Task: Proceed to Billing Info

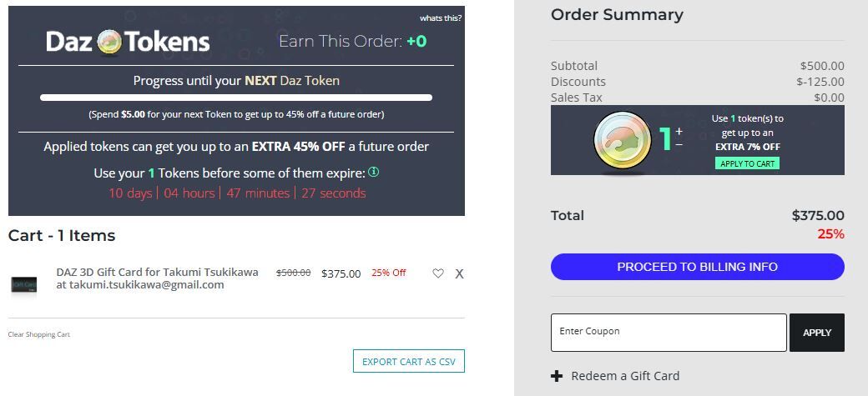Action: point(698,267)
